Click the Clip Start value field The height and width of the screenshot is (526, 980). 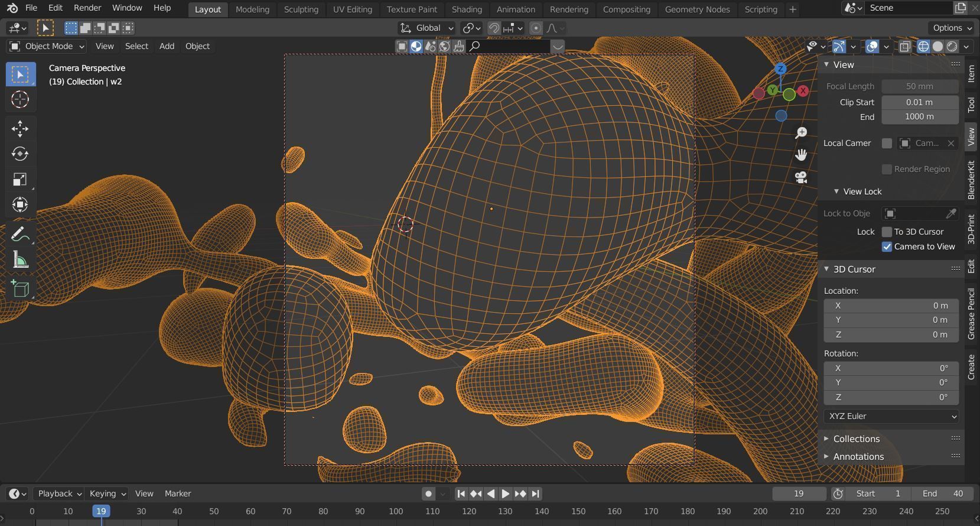pos(920,102)
